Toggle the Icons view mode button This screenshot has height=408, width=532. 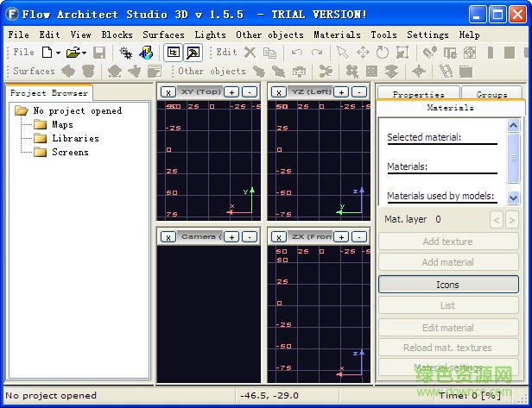point(448,285)
